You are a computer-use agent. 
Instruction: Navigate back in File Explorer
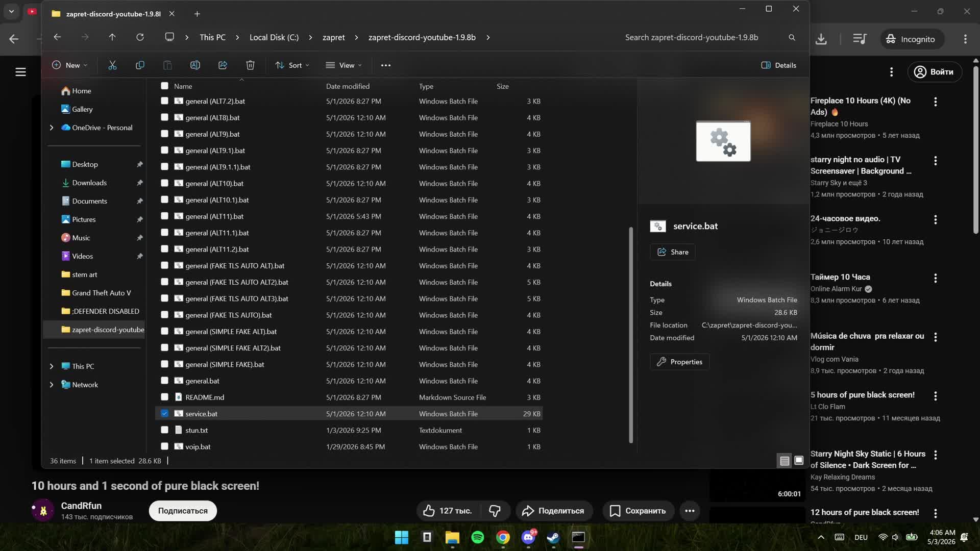[57, 37]
